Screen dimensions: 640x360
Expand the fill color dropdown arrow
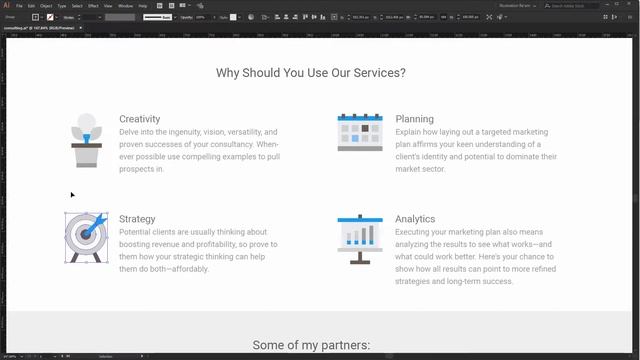click(42, 18)
